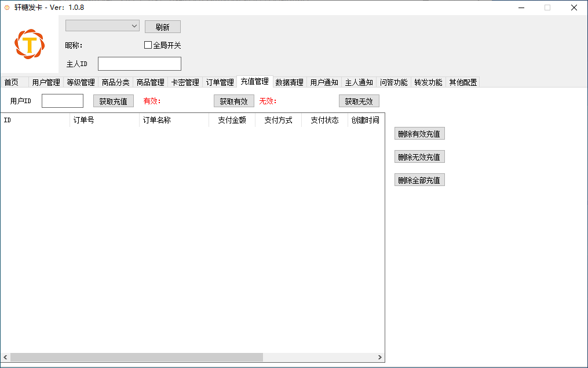The width and height of the screenshot is (588, 368).
Task: Go to the 用户通知 tab
Action: click(324, 82)
